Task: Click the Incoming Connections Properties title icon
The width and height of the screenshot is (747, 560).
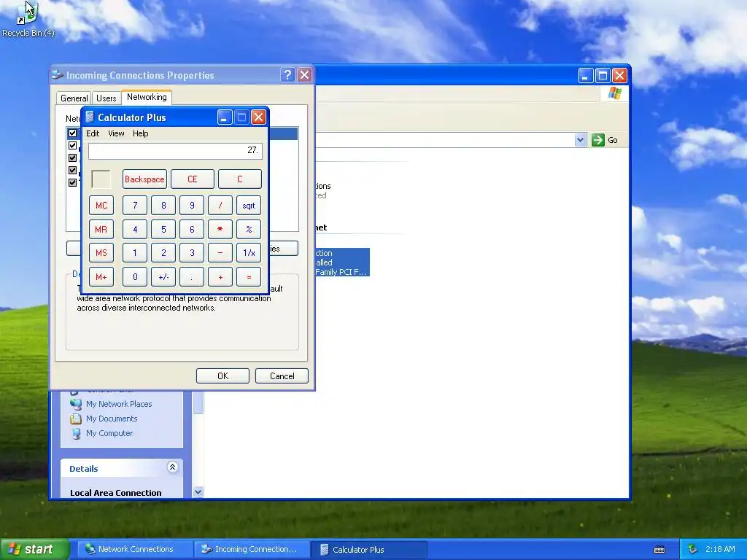Action: pos(58,75)
